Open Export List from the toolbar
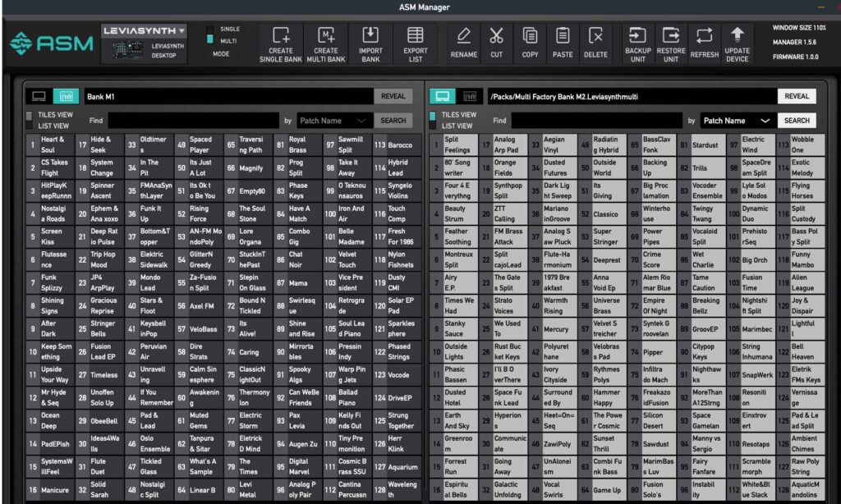Viewport: 841px width, 504px height. click(x=416, y=35)
